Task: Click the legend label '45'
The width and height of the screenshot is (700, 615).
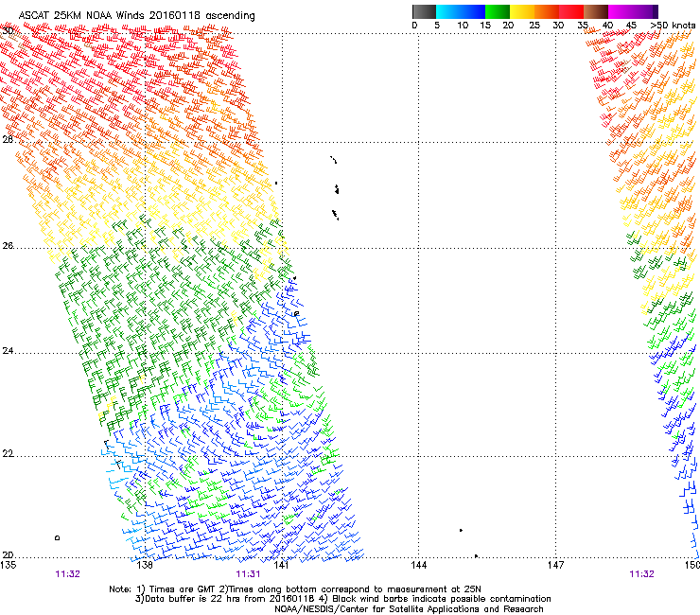Action: 631,25
